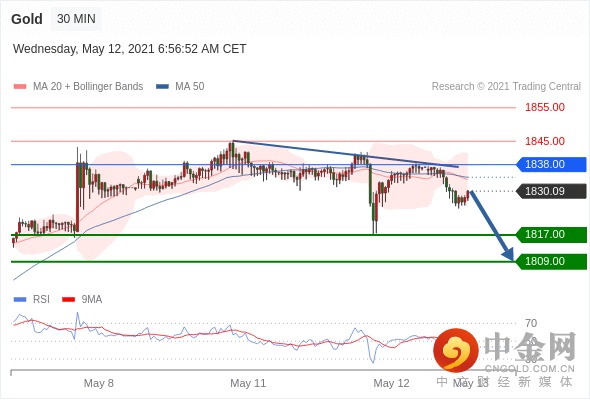590x400 pixels.
Task: Click the black 1830.09 current price tag
Action: point(551,191)
